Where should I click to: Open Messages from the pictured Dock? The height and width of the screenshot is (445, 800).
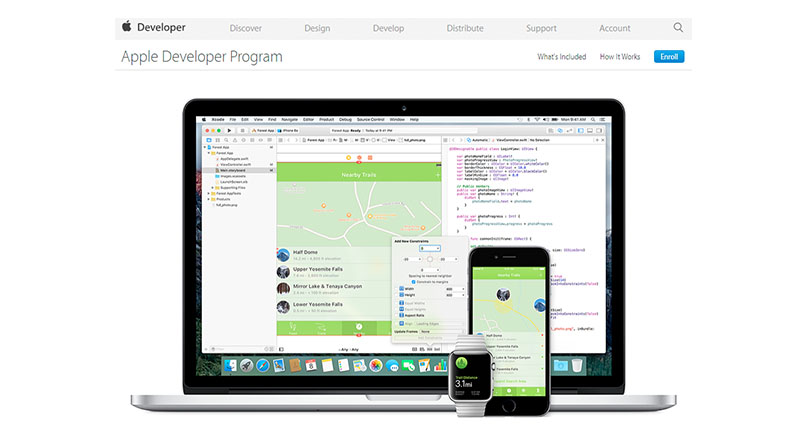pyautogui.click(x=392, y=366)
